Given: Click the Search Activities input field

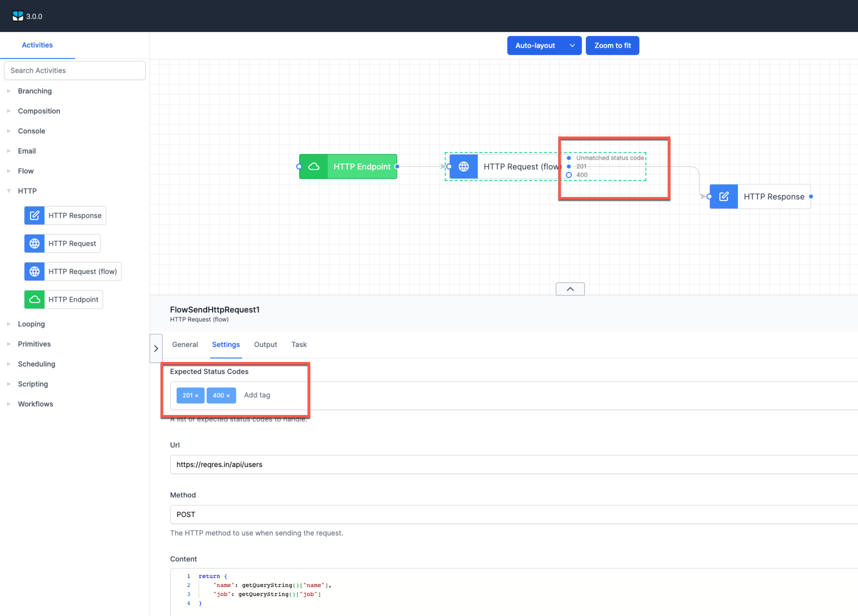Looking at the screenshot, I should tap(75, 70).
